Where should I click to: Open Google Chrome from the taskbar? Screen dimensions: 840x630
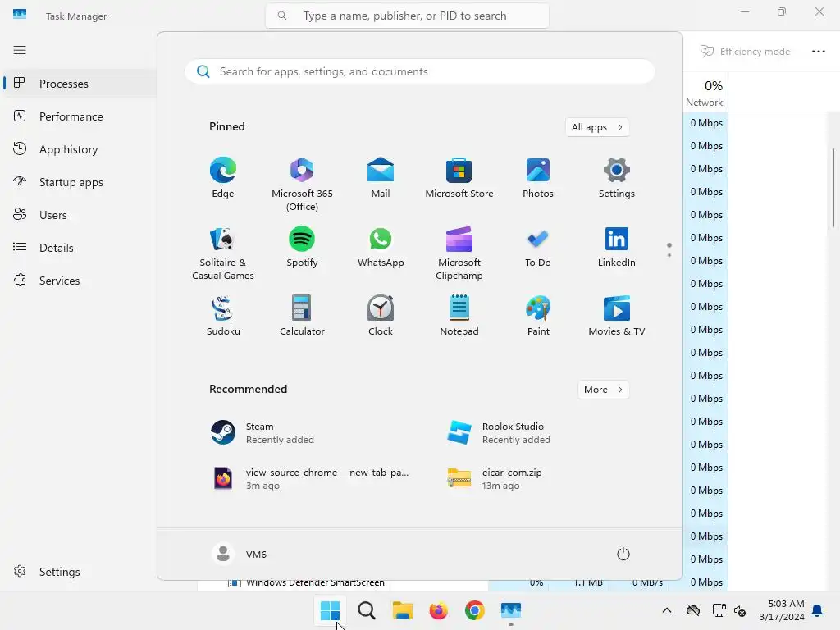pos(475,610)
